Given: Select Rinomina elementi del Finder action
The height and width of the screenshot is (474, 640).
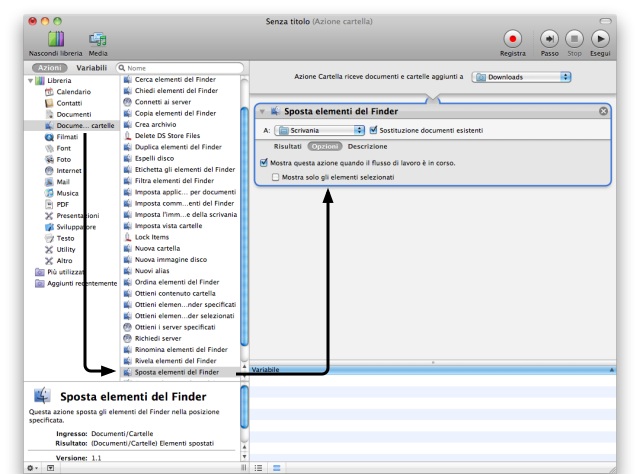Looking at the screenshot, I should (181, 350).
